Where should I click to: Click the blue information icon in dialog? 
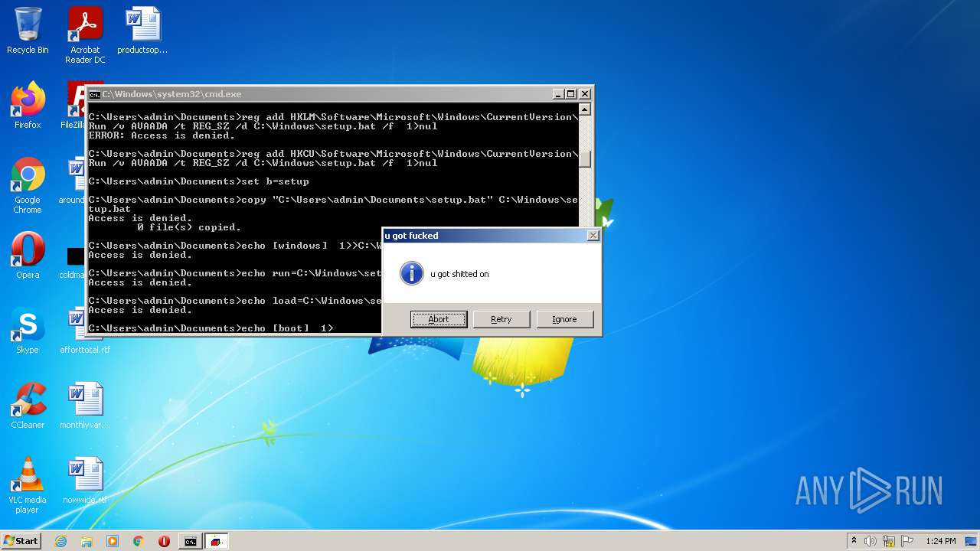pos(412,273)
